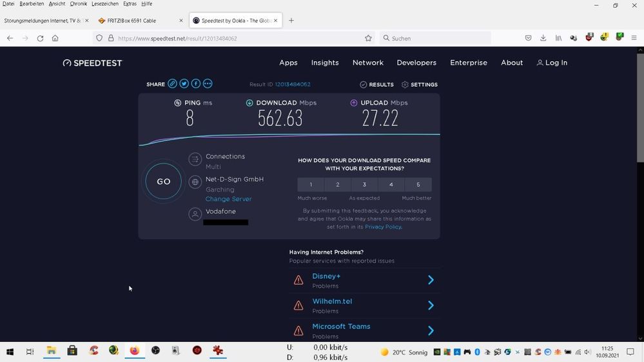Screen dimensions: 644x362
Task: Show site security padlock info
Action: pyautogui.click(x=111, y=38)
